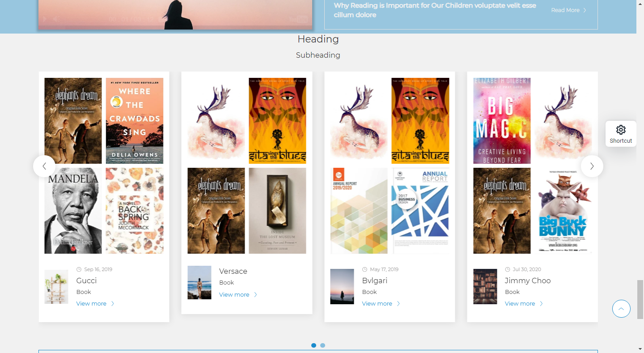Click the video time display 00:01/03:12

pos(131,19)
